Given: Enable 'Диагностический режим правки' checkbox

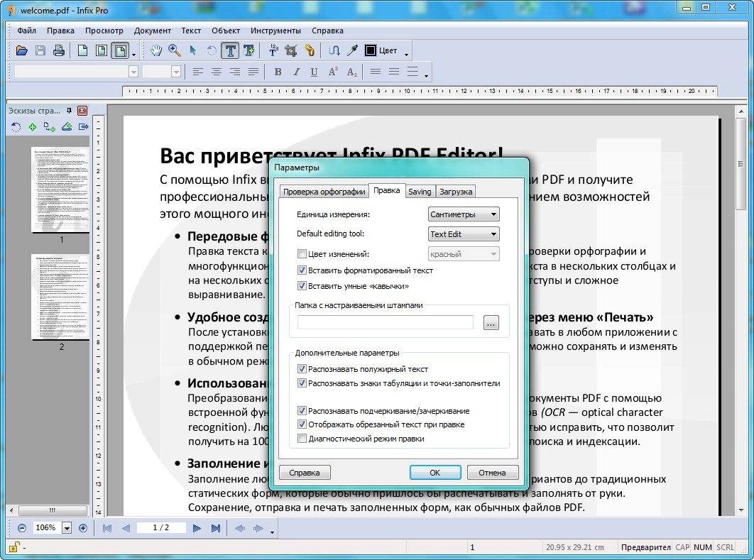Looking at the screenshot, I should point(302,439).
